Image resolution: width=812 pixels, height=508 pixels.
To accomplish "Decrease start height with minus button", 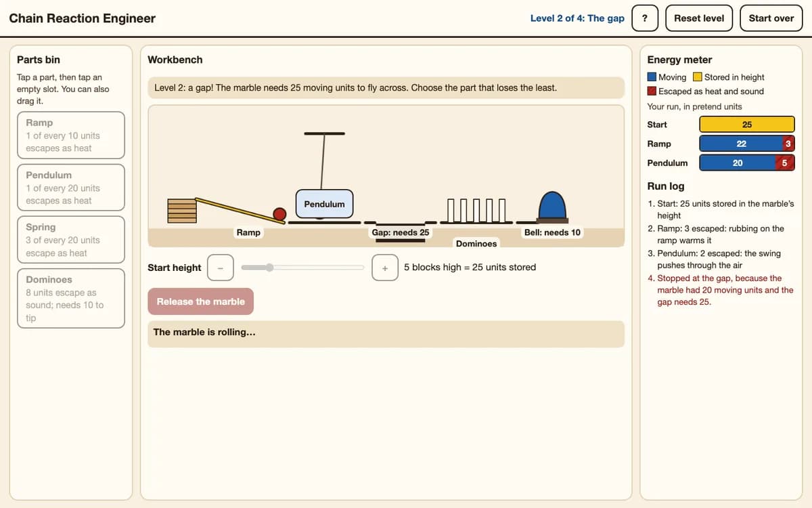I will pos(221,268).
